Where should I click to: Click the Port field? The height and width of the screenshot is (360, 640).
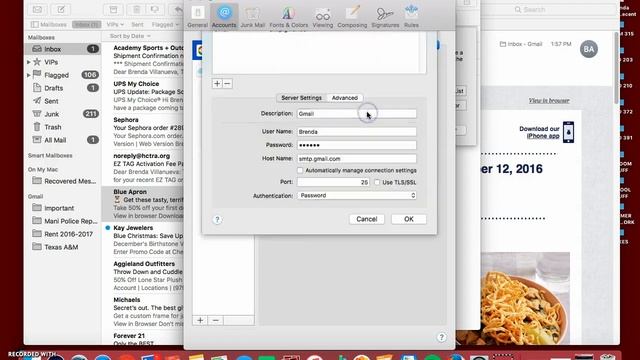tap(333, 182)
